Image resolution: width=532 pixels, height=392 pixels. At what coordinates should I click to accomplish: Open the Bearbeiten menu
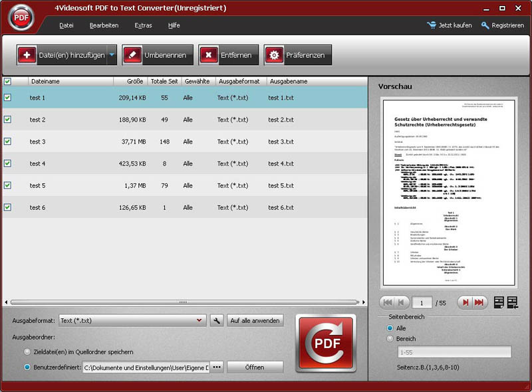point(104,25)
